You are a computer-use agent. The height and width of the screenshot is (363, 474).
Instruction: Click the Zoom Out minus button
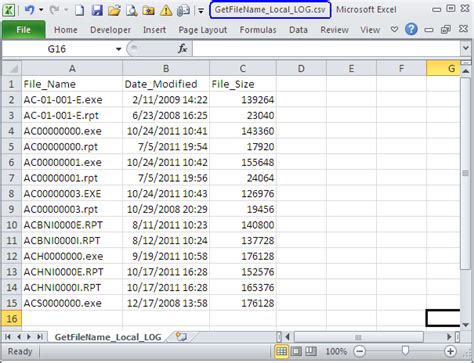tap(359, 351)
